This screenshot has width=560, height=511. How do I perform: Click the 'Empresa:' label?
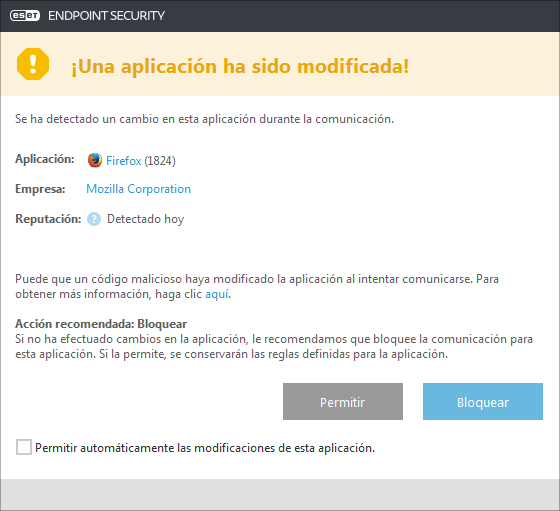coord(40,189)
